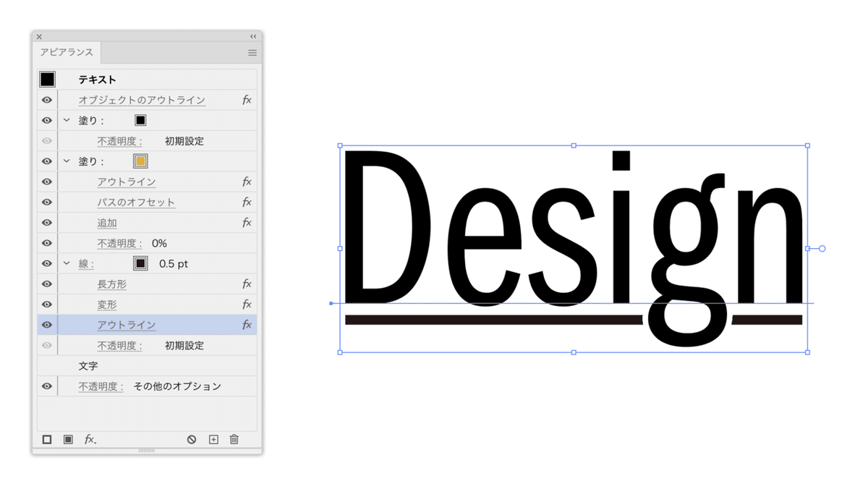Collapse the yellow 塗り fill group
The height and width of the screenshot is (489, 868).
click(67, 161)
